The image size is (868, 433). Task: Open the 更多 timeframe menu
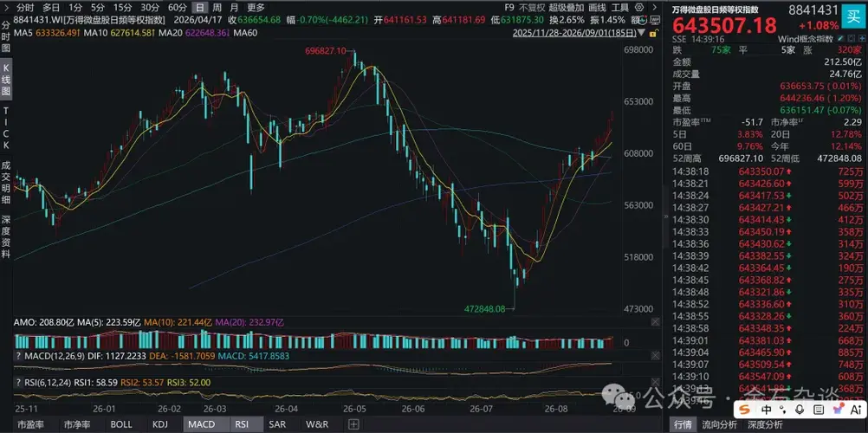click(x=256, y=8)
